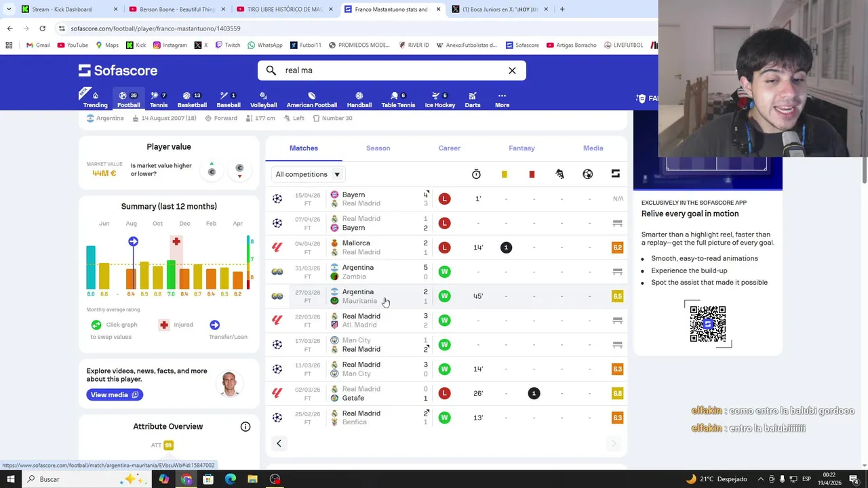Click the goals ball column icon
The height and width of the screenshot is (488, 868).
pos(587,174)
